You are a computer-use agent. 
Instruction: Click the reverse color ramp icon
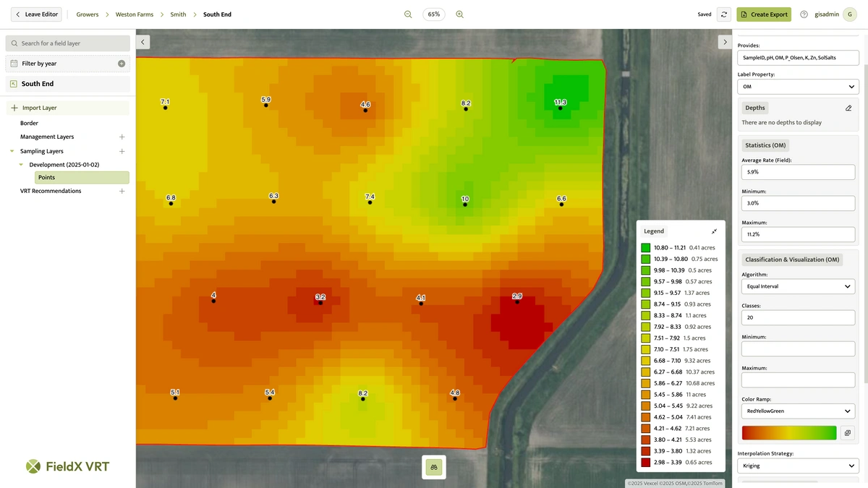click(847, 432)
